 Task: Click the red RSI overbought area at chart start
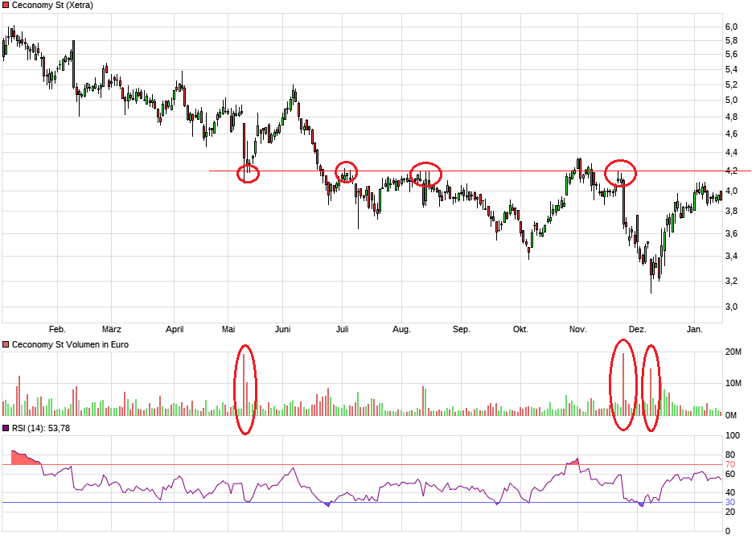point(23,459)
